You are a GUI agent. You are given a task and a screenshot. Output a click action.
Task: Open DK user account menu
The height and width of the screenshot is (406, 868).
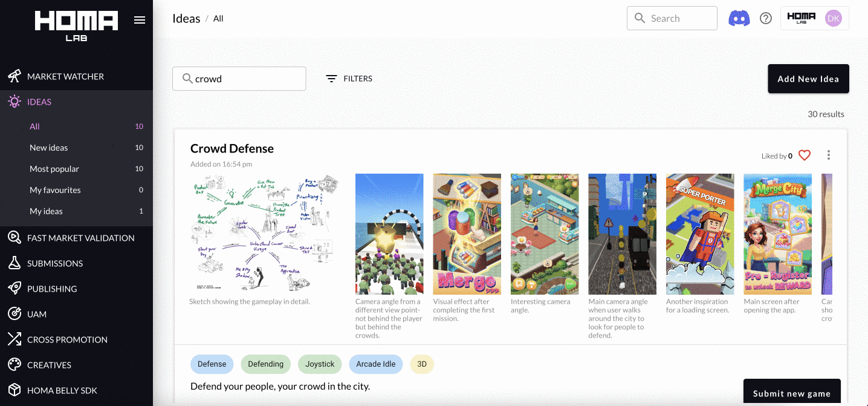click(x=833, y=18)
